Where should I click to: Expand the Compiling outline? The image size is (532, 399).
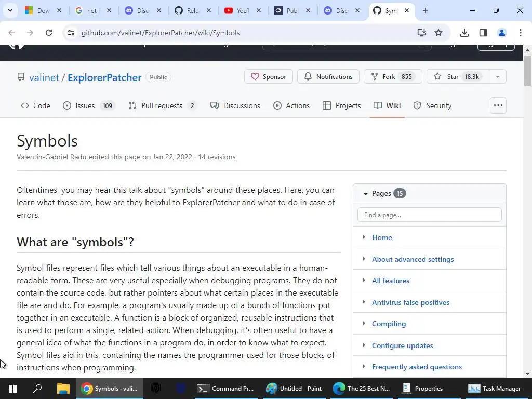point(364,323)
